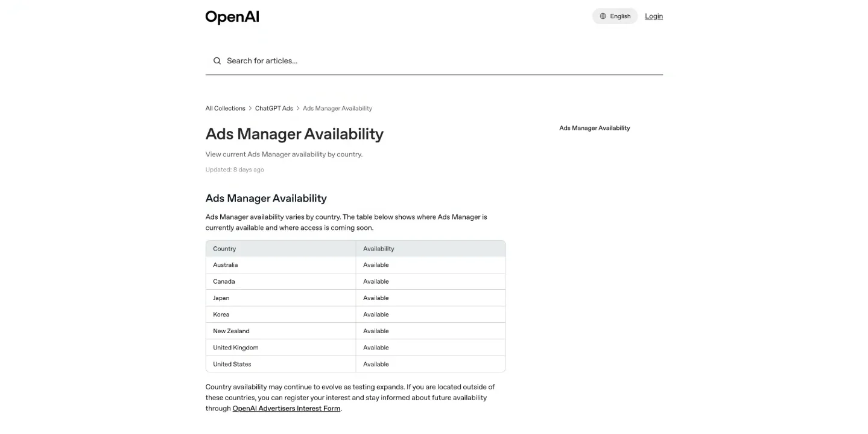Click the search magnifier icon
Viewport: 868px width, 434px height.
(x=217, y=60)
